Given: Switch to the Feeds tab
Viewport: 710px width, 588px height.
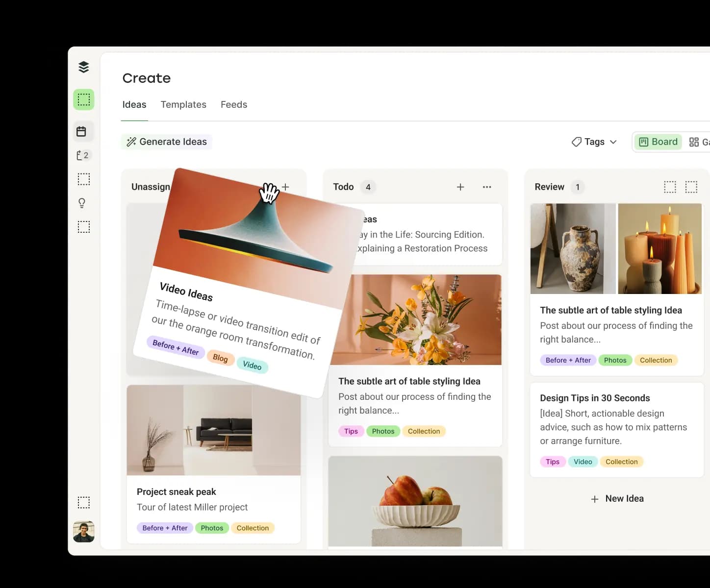Looking at the screenshot, I should tap(234, 104).
